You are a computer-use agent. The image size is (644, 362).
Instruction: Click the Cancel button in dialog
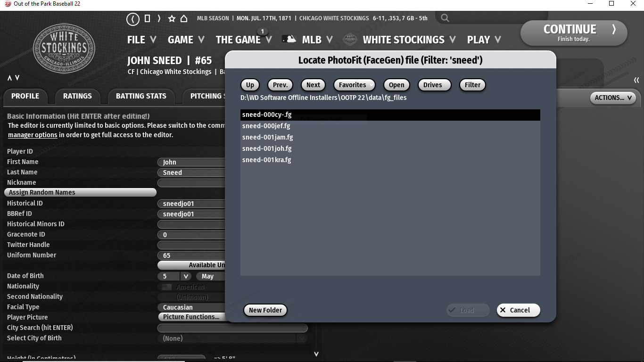click(x=518, y=310)
